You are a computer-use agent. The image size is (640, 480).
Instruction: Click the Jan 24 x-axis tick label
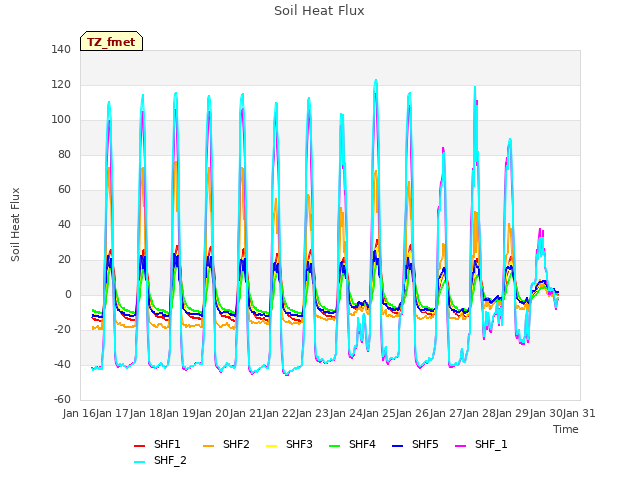click(346, 413)
